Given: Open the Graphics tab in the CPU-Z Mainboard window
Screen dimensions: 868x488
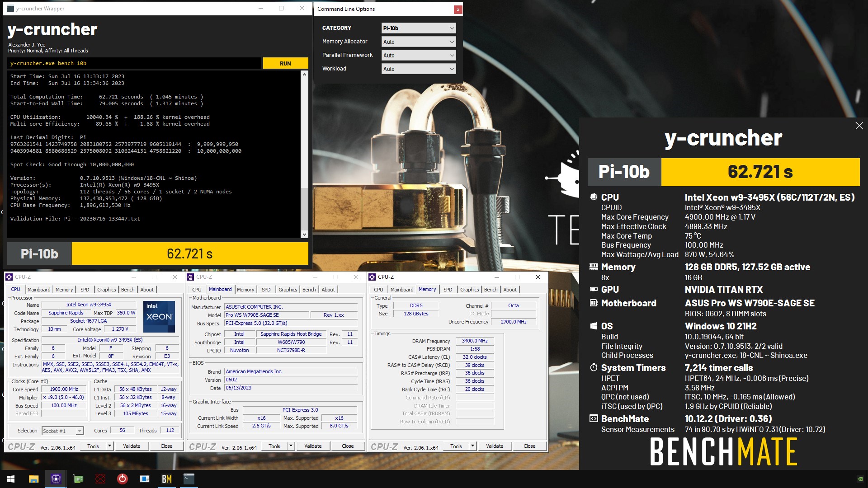Looking at the screenshot, I should [288, 290].
